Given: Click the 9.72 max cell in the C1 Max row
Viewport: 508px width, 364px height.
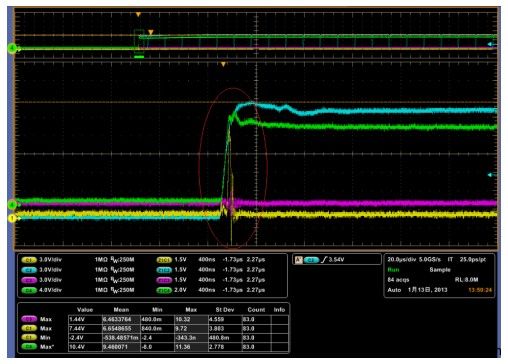Looking at the screenshot, I should (x=191, y=328).
